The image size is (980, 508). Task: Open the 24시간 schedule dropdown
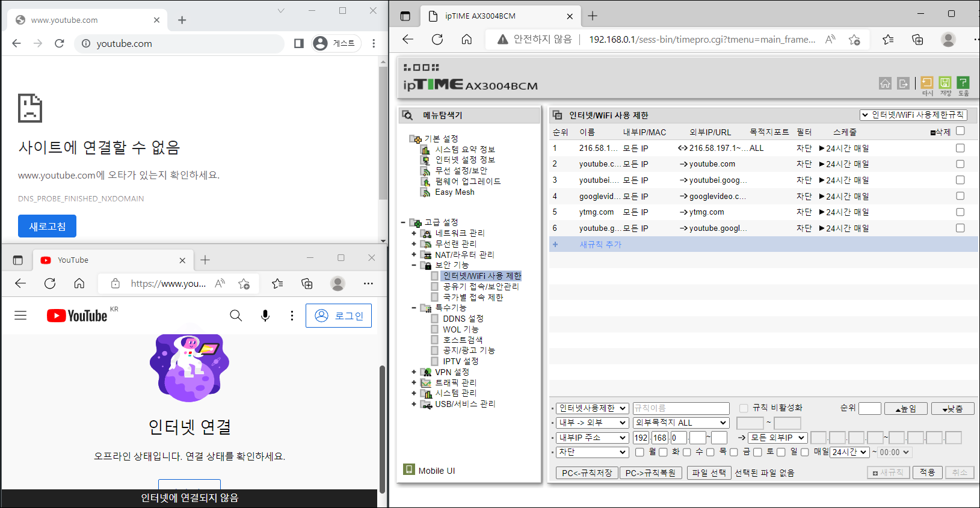850,452
